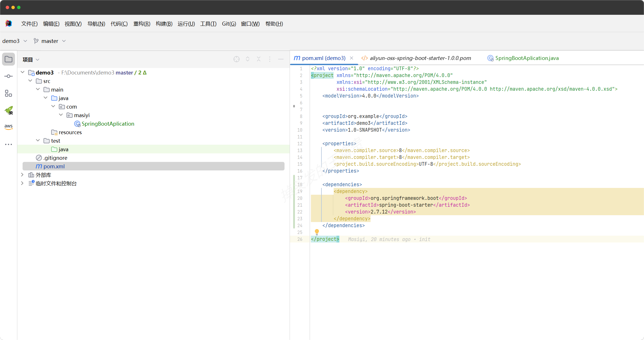The image size is (644, 340).
Task: Expand the 外部库 tree node
Action: pyautogui.click(x=22, y=175)
